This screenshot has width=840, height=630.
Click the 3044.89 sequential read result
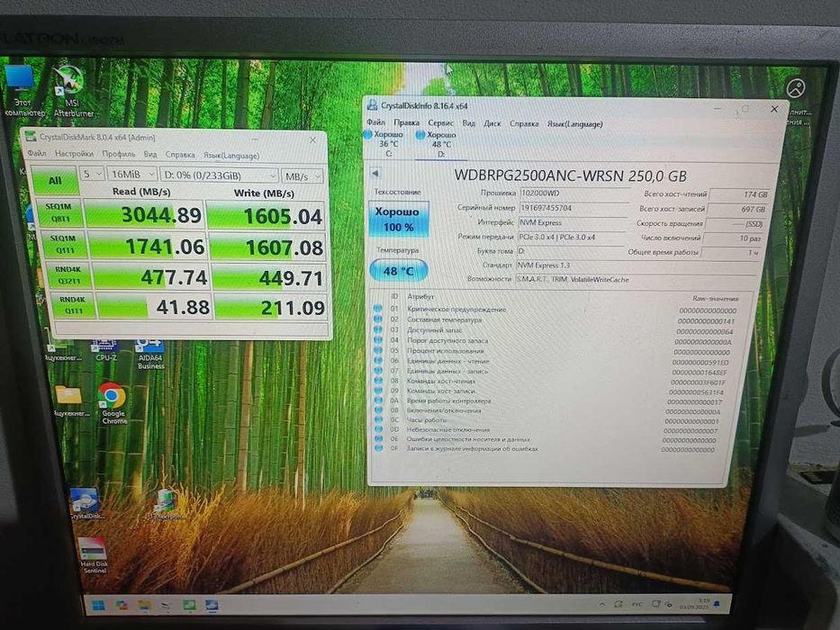click(145, 215)
